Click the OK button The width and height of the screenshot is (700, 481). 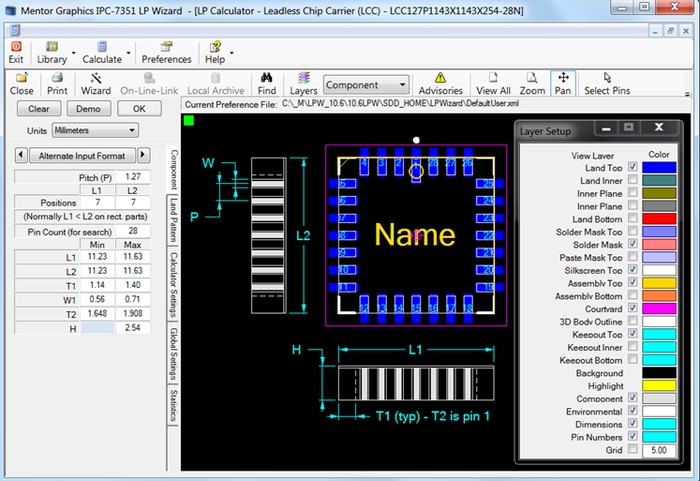coord(139,109)
